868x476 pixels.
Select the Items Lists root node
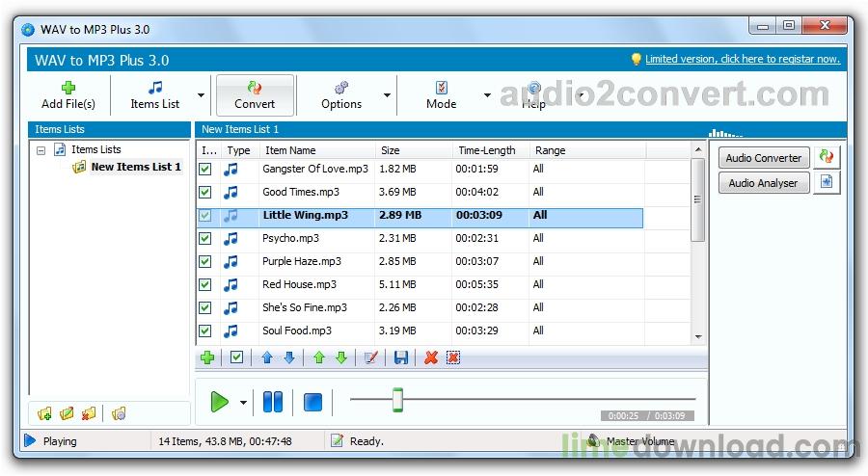tap(95, 149)
